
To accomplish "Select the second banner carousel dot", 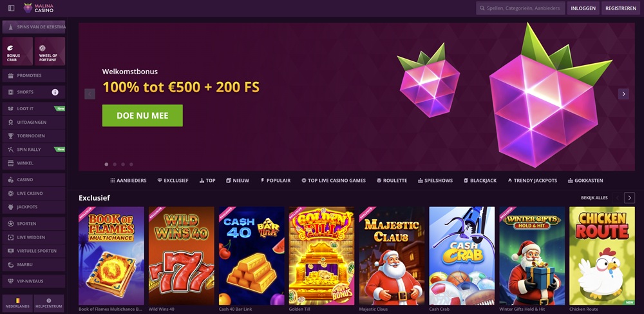I will [115, 164].
